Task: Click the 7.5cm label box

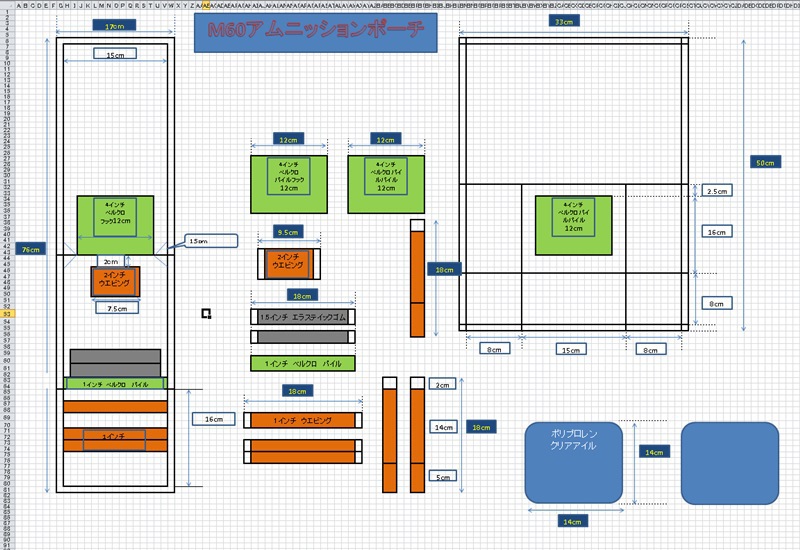Action: 117,308
